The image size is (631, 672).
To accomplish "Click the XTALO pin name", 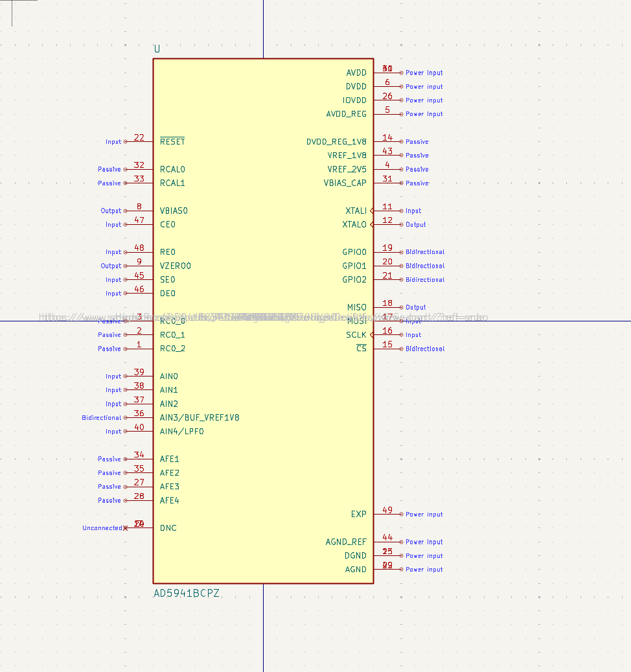I will [354, 225].
